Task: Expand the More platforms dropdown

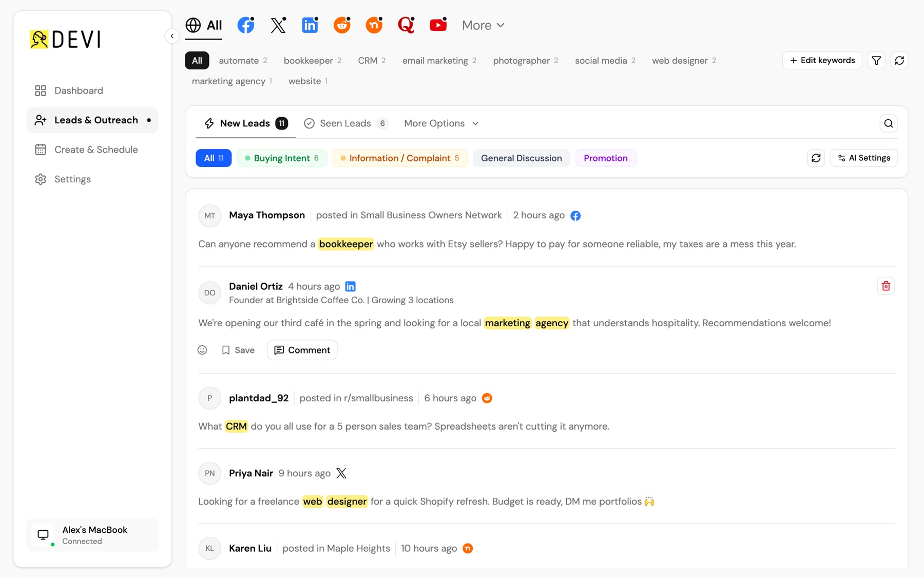Action: (x=483, y=25)
